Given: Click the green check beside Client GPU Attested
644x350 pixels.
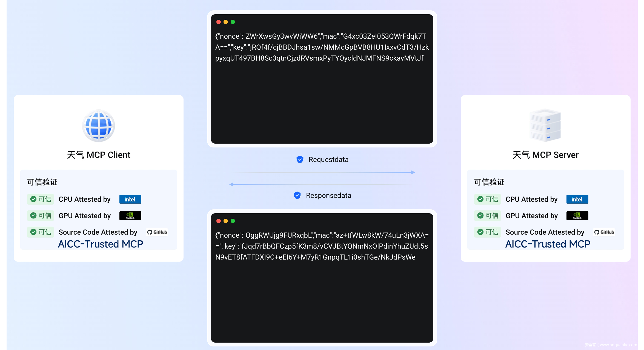Looking at the screenshot, I should pyautogui.click(x=33, y=216).
